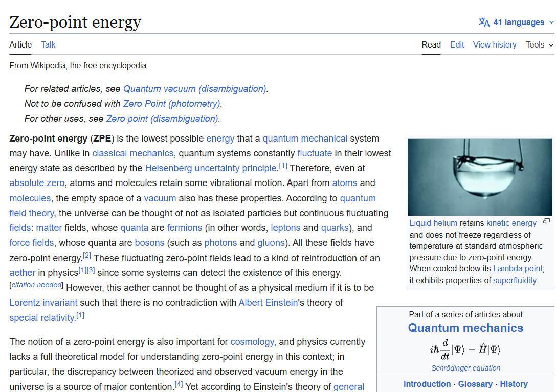Open the Introduction link in sidebar
Screen dimensions: 556x392
[x=427, y=384]
